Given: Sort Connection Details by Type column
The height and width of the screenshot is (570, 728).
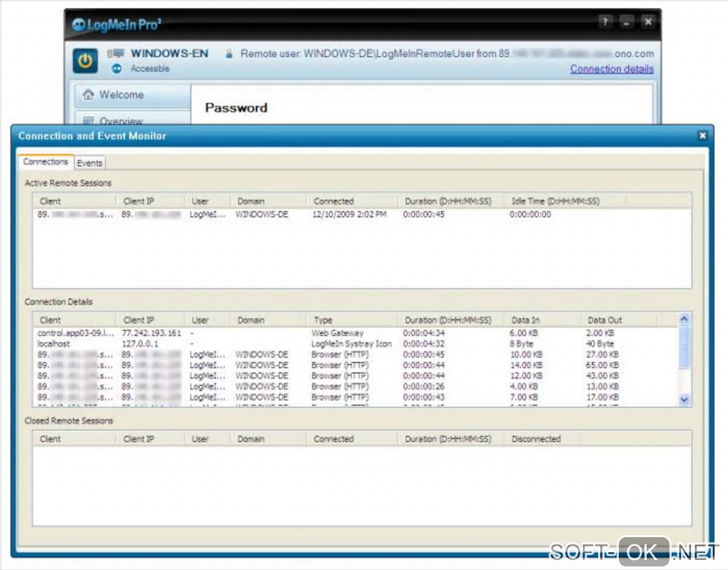Looking at the screenshot, I should [x=352, y=320].
